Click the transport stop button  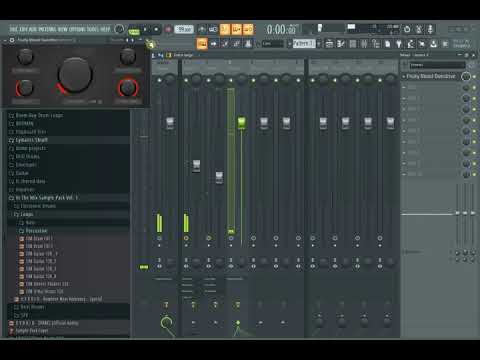156,29
